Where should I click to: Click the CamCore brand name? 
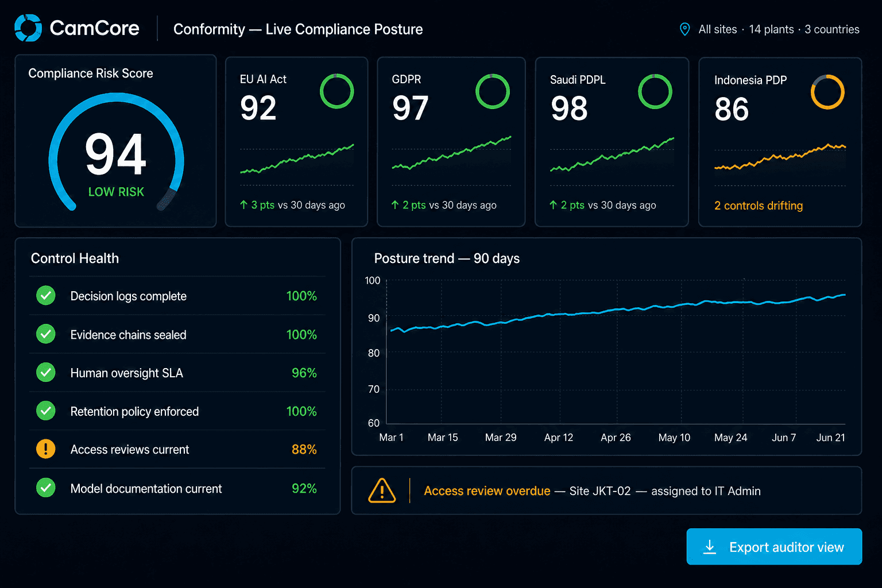(95, 28)
